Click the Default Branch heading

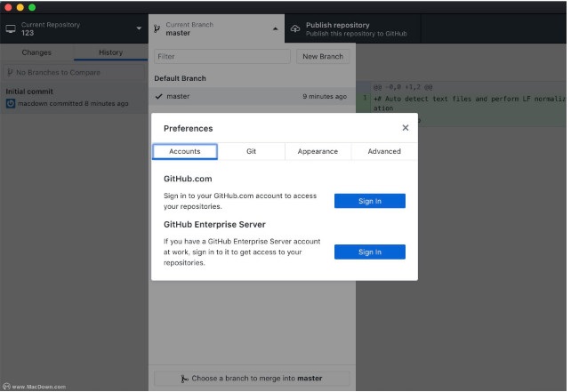coord(180,78)
